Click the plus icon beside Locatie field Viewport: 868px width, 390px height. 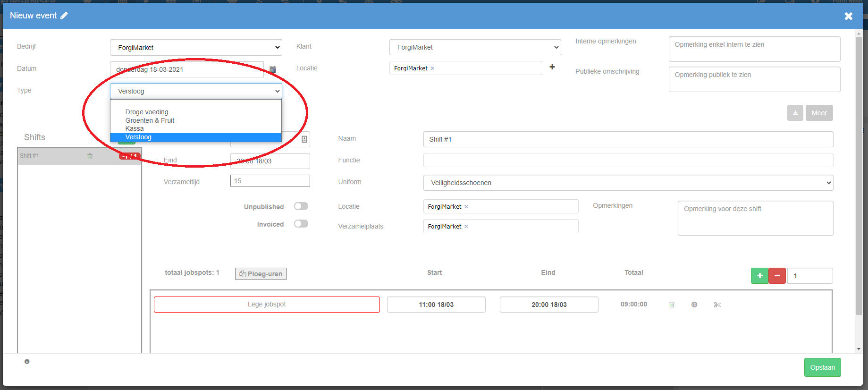click(x=552, y=68)
